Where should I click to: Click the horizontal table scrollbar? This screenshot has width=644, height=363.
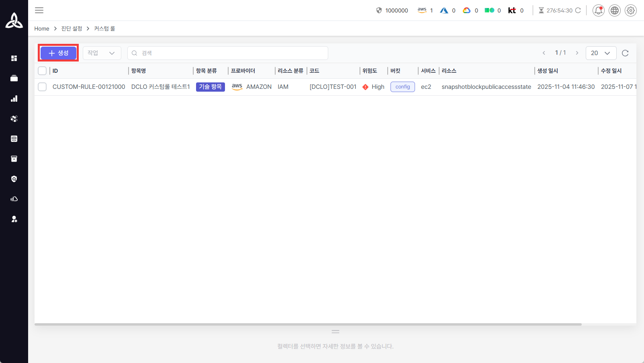click(308, 324)
